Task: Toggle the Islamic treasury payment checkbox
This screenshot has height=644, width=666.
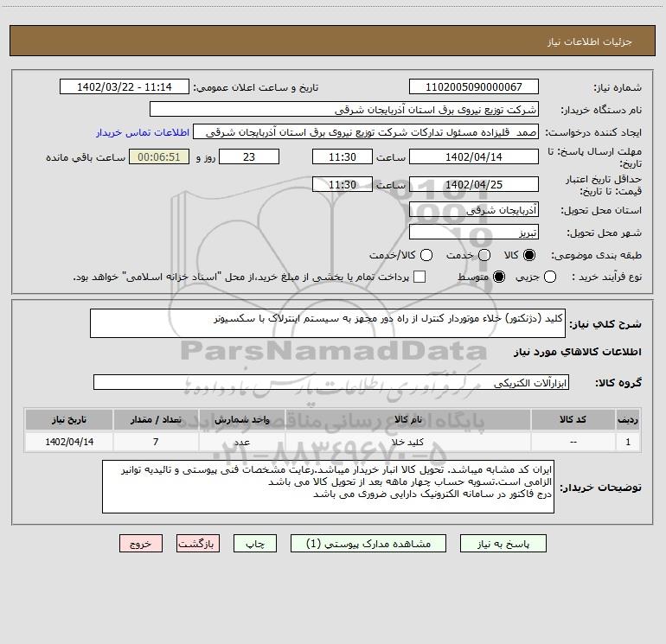Action: click(x=419, y=277)
